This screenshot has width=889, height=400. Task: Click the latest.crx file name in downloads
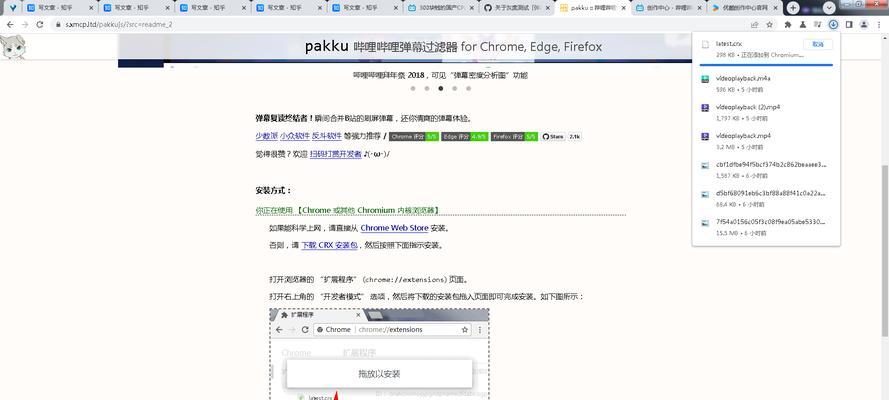tap(729, 44)
